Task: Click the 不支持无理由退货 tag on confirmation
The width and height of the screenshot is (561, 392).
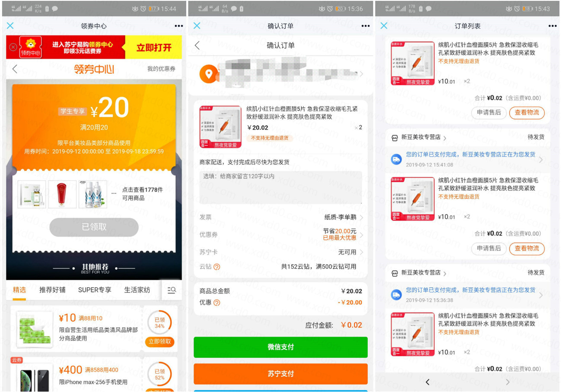Action: (270, 138)
